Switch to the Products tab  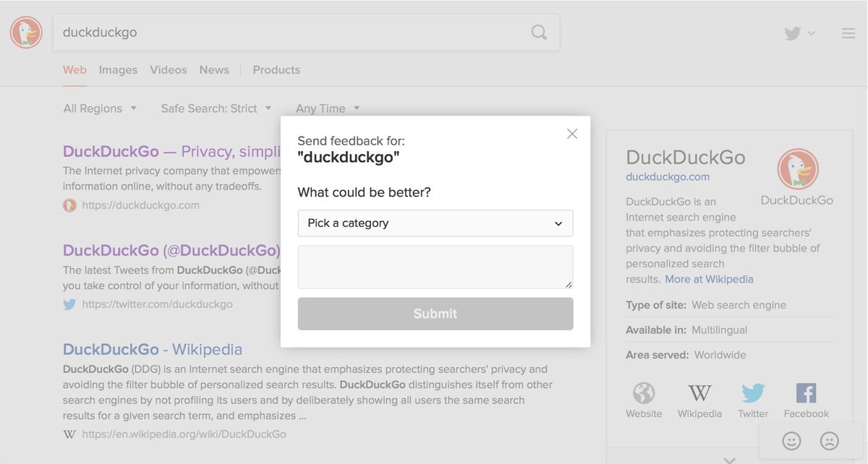point(276,70)
